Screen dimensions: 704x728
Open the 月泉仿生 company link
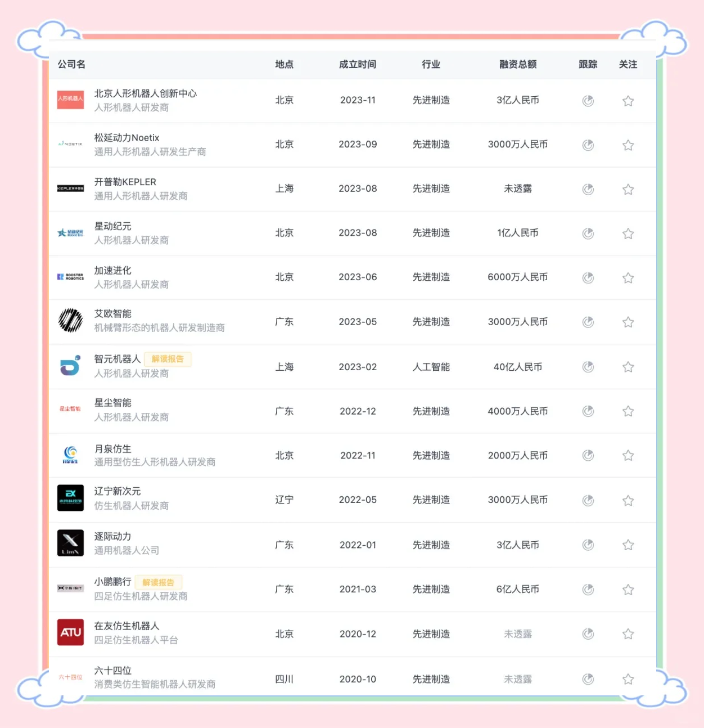point(112,449)
